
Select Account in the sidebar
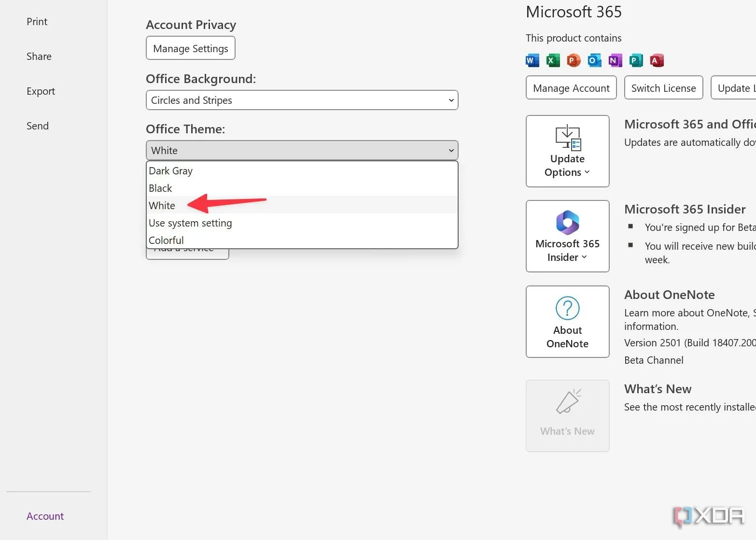45,516
